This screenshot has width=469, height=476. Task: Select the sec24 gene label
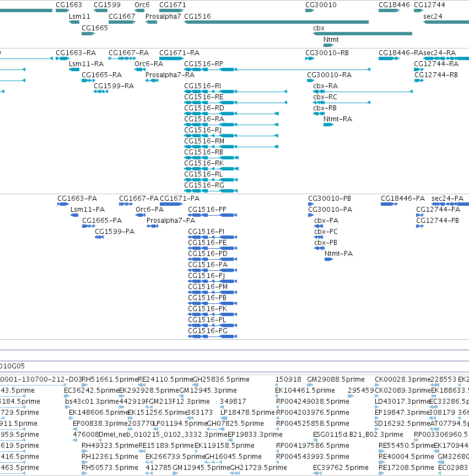[x=433, y=17]
